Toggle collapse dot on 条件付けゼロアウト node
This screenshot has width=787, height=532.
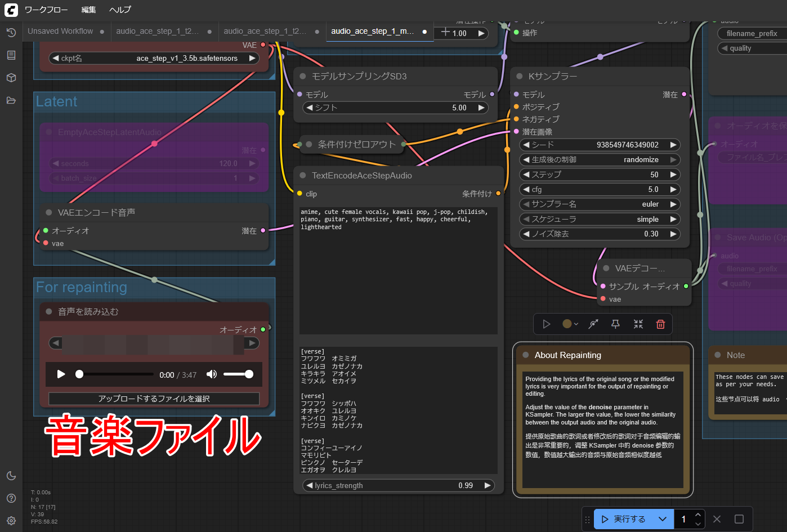(309, 144)
